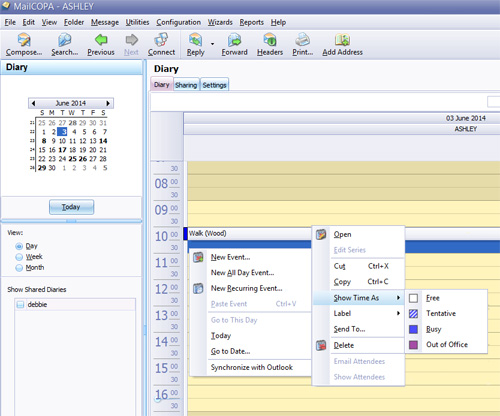
Task: Select the Day view radio button
Action: (19, 246)
